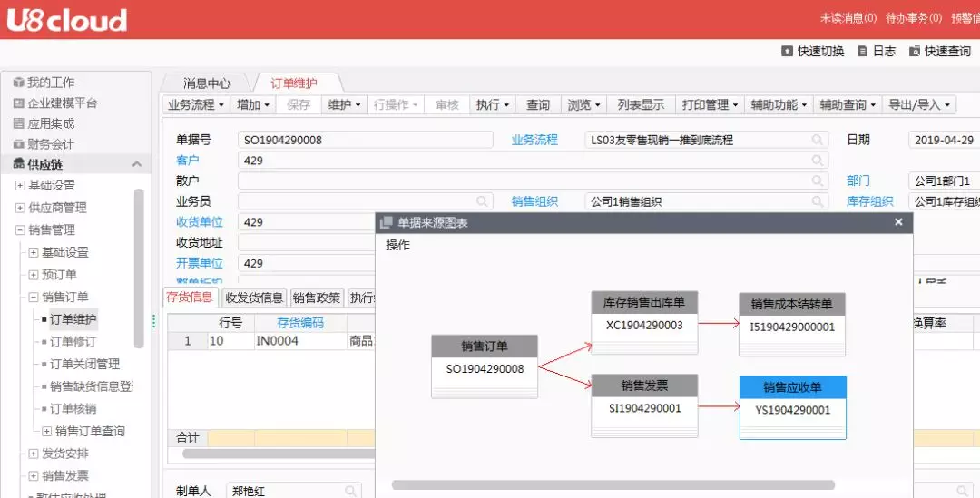Click the 查询 toolbar button
980x498 pixels.
coord(538,104)
